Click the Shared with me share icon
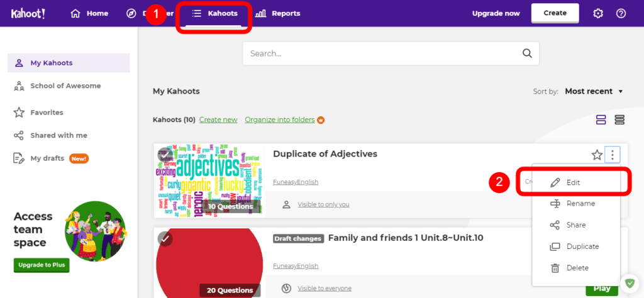 [19, 135]
